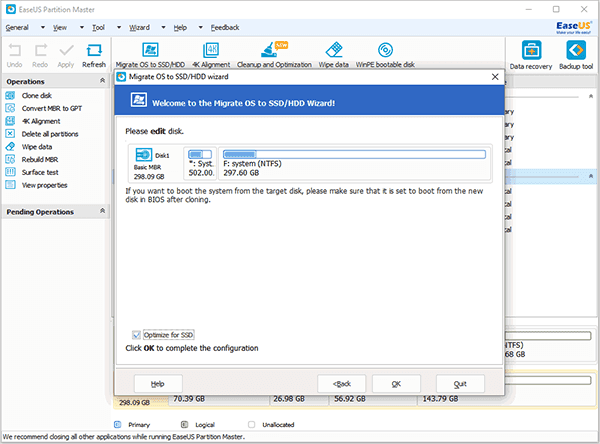600x444 pixels.
Task: Choose Clone disk in Operations panel
Action: (37, 95)
